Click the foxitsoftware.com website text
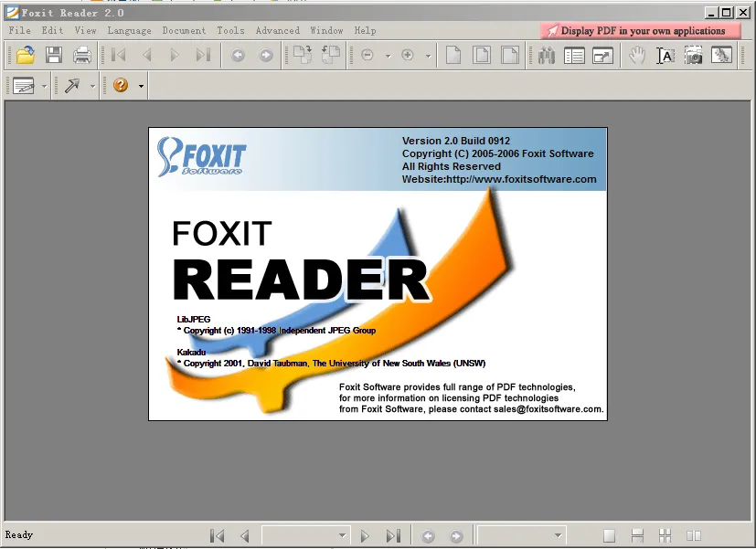Image resolution: width=756 pixels, height=549 pixels. 499,179
